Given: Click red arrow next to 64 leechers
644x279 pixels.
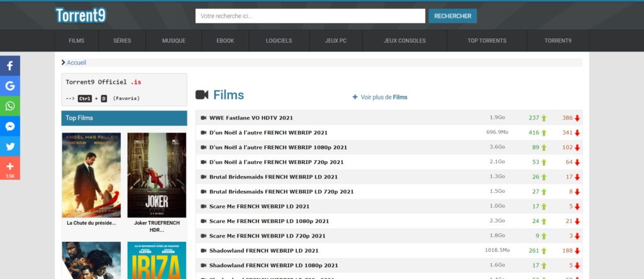Looking at the screenshot, I should (x=577, y=163).
